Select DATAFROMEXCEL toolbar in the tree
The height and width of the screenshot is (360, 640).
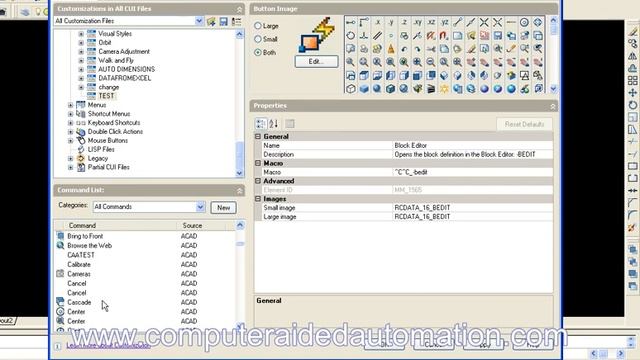tap(124, 78)
